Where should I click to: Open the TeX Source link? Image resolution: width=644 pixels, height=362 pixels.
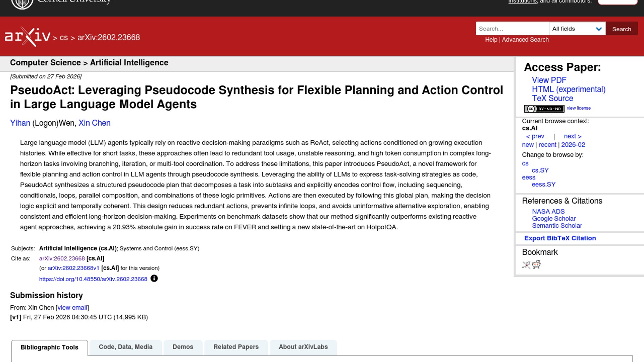coord(552,98)
